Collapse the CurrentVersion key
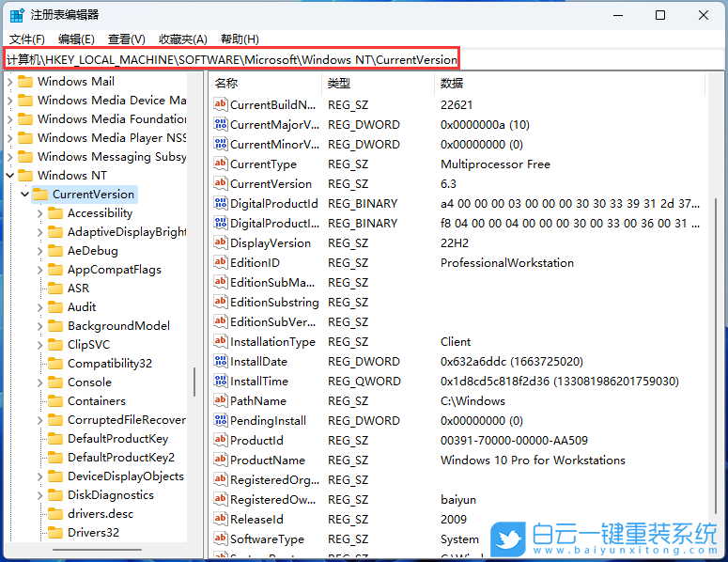This screenshot has height=562, width=728. click(x=25, y=195)
